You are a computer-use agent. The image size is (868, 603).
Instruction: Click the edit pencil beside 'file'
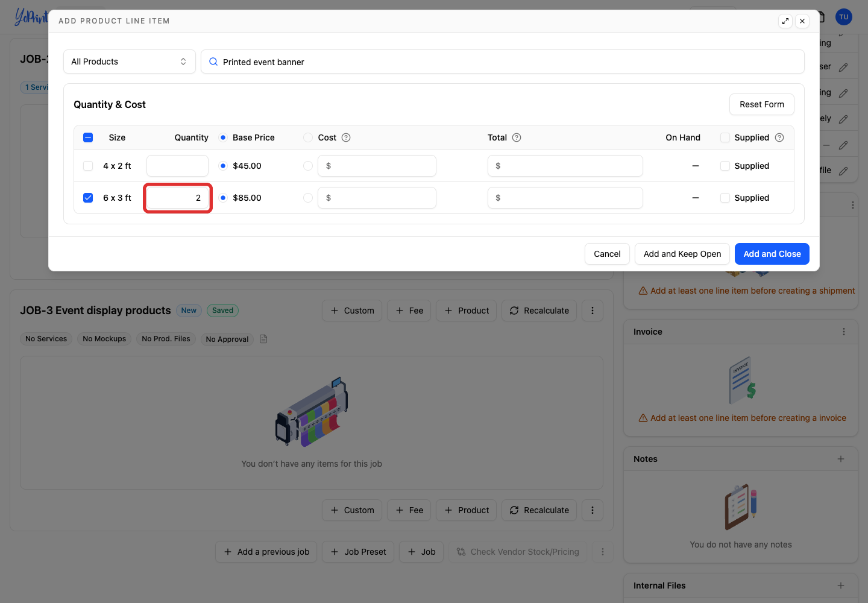click(x=843, y=171)
